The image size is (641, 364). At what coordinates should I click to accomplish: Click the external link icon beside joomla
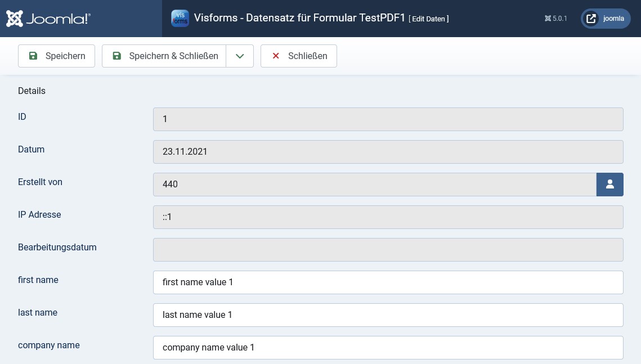(591, 19)
